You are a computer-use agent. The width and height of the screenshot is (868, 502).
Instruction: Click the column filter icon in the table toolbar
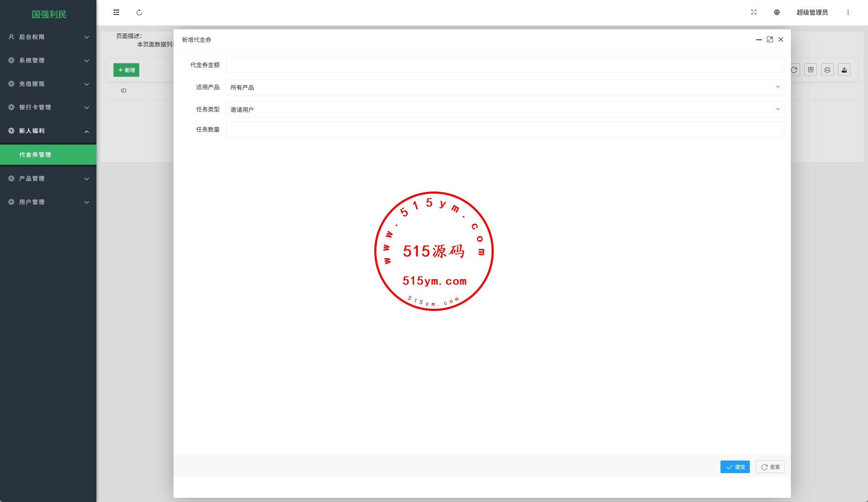[811, 70]
